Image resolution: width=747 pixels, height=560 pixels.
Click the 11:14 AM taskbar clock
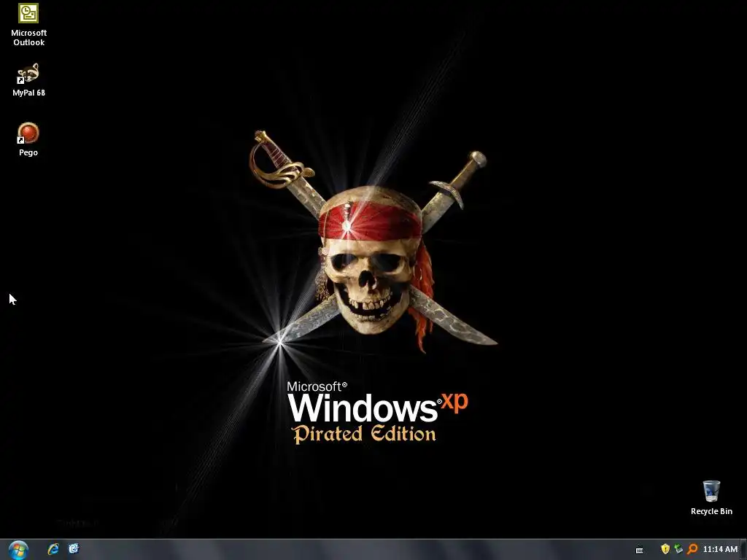coord(720,550)
